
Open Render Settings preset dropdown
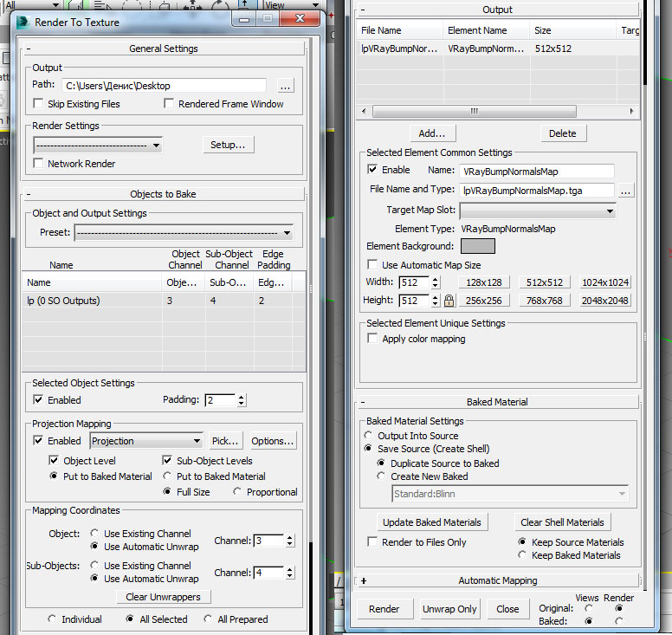point(98,146)
